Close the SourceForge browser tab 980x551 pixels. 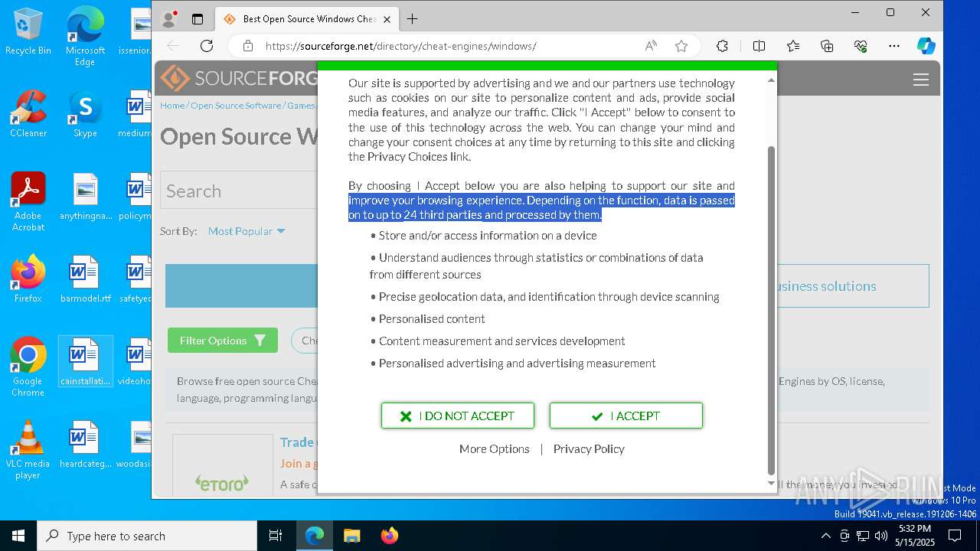(387, 19)
